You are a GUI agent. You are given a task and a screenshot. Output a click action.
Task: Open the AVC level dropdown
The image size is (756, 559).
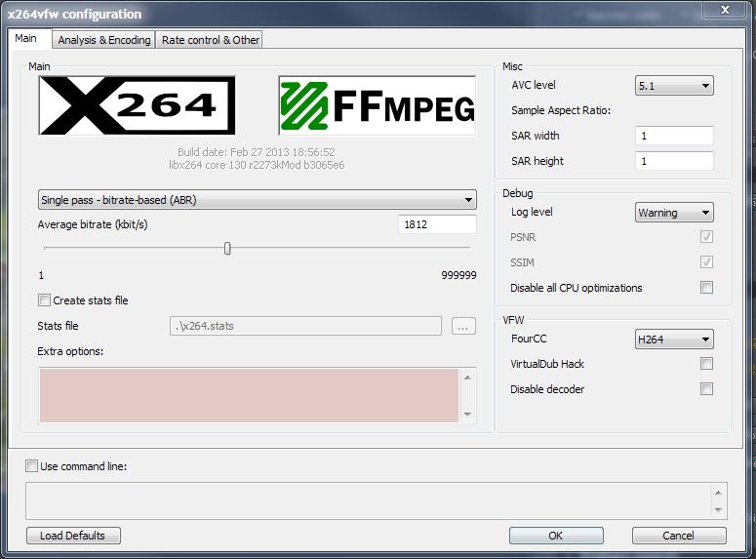[x=674, y=86]
